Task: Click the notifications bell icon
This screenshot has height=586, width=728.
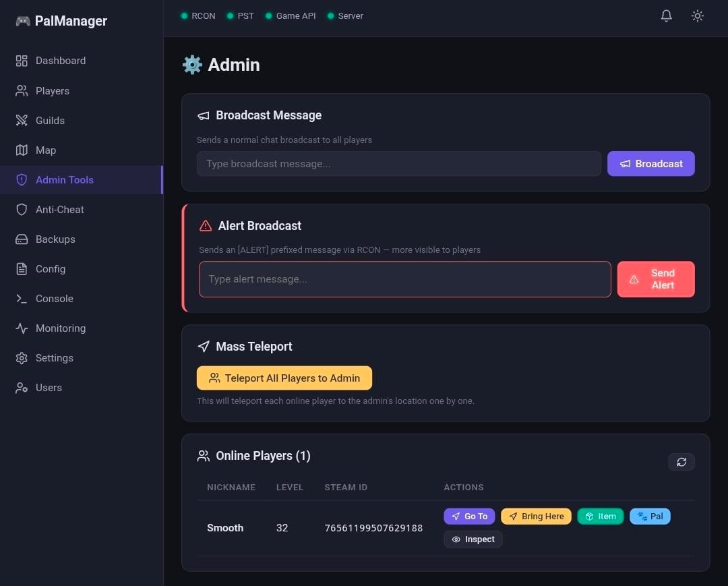Action: pyautogui.click(x=666, y=16)
